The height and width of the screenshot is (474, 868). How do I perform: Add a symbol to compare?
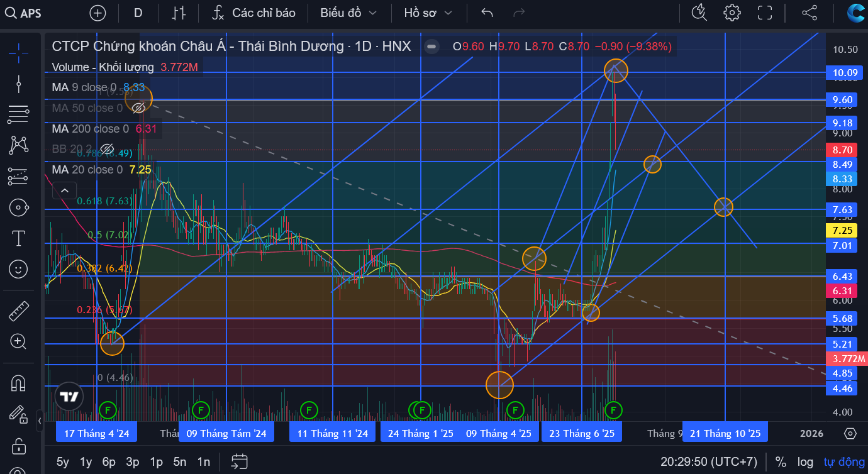point(97,13)
